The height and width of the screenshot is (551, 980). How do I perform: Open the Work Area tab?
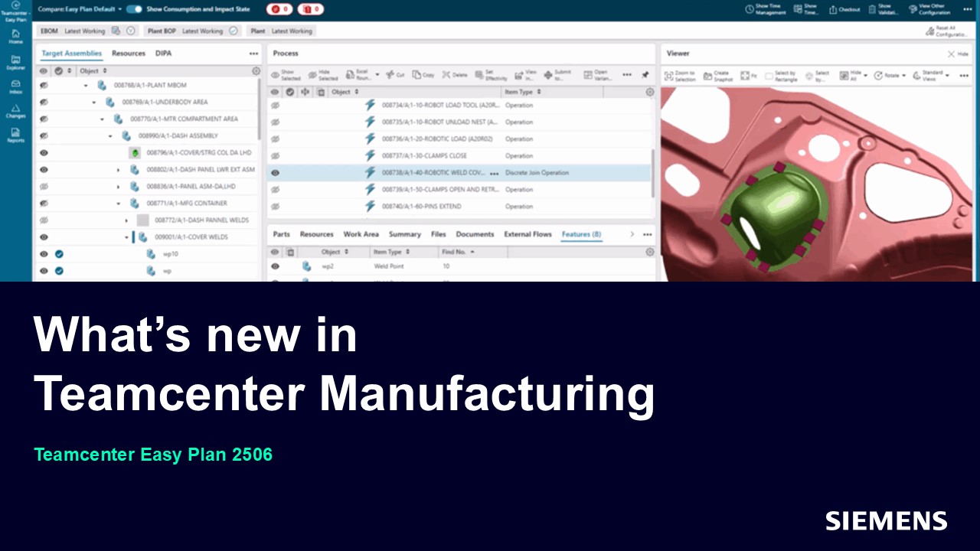pyautogui.click(x=361, y=234)
